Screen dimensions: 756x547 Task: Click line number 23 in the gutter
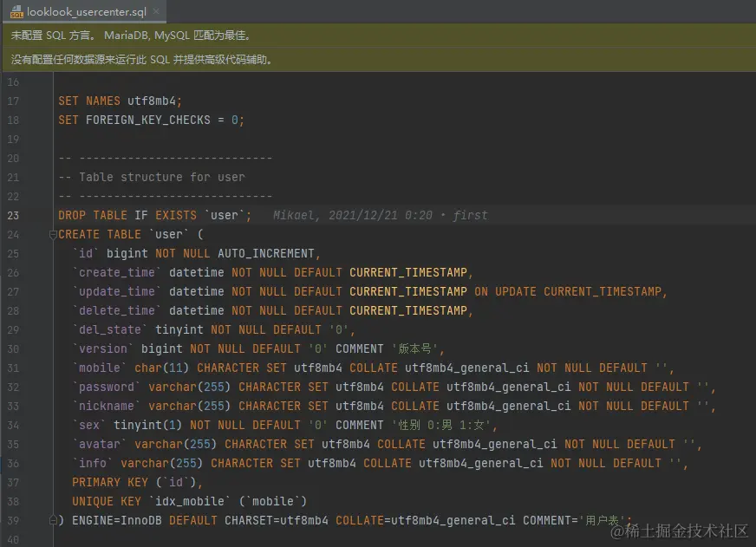pyautogui.click(x=13, y=216)
